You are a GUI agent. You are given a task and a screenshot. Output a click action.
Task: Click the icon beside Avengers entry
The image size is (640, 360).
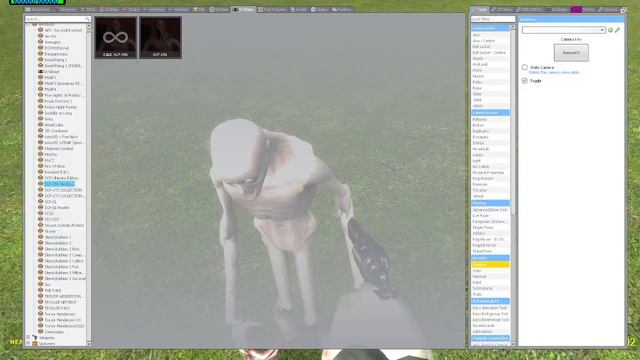(x=40, y=42)
